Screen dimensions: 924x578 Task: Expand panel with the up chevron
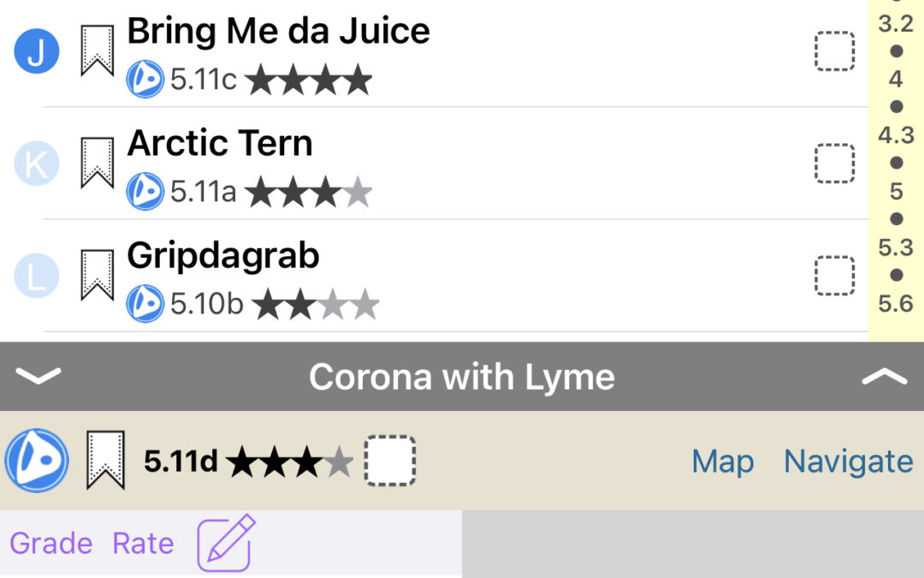tap(884, 376)
